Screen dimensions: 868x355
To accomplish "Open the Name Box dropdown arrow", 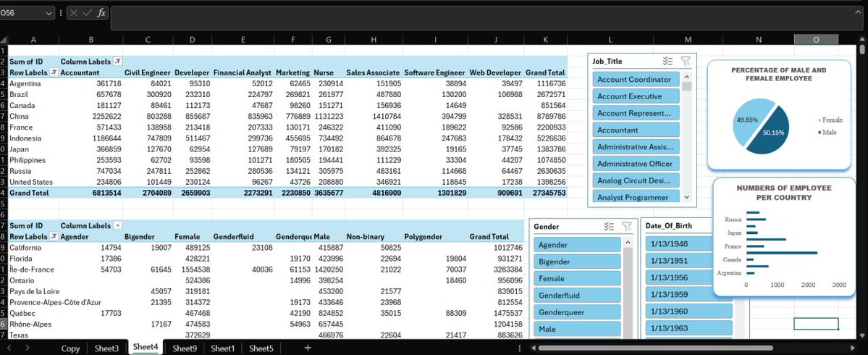I will [49, 13].
